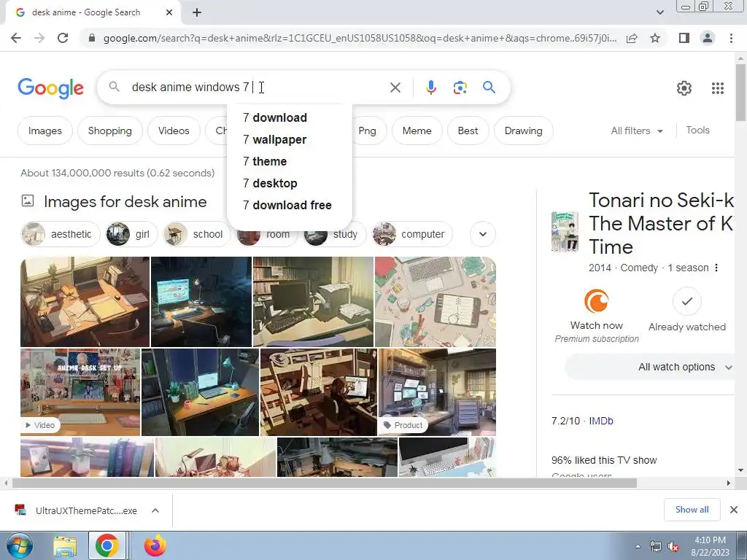Select the Best filter chip

468,131
